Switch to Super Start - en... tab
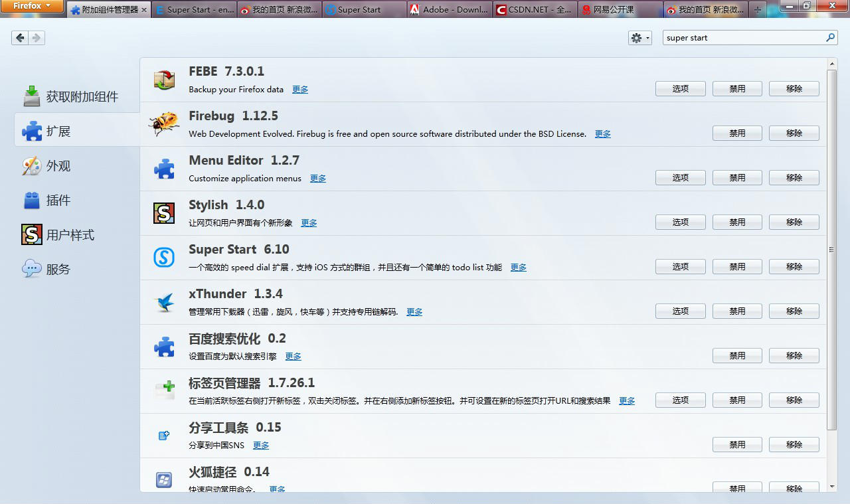The height and width of the screenshot is (504, 850). pyautogui.click(x=194, y=10)
